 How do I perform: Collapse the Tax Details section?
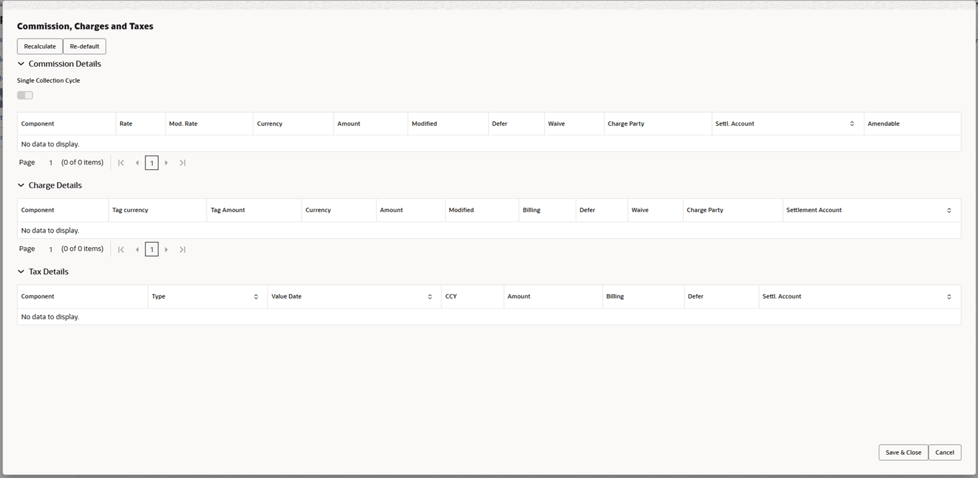(21, 271)
